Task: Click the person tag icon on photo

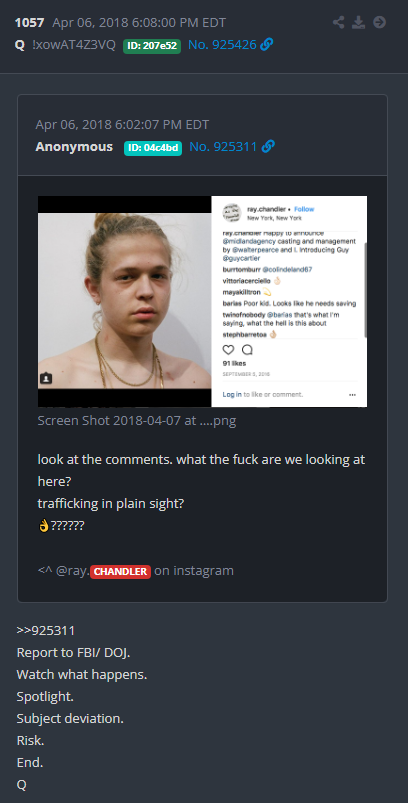Action: click(x=46, y=378)
